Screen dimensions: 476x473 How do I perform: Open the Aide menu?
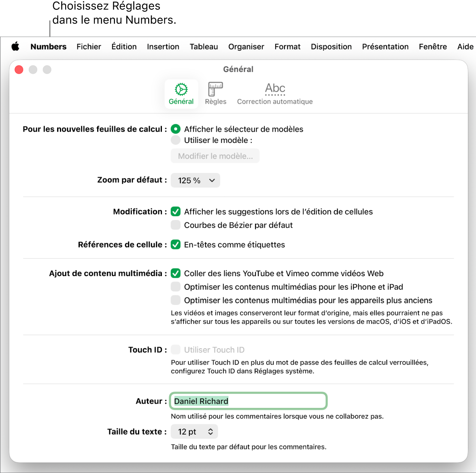click(465, 47)
